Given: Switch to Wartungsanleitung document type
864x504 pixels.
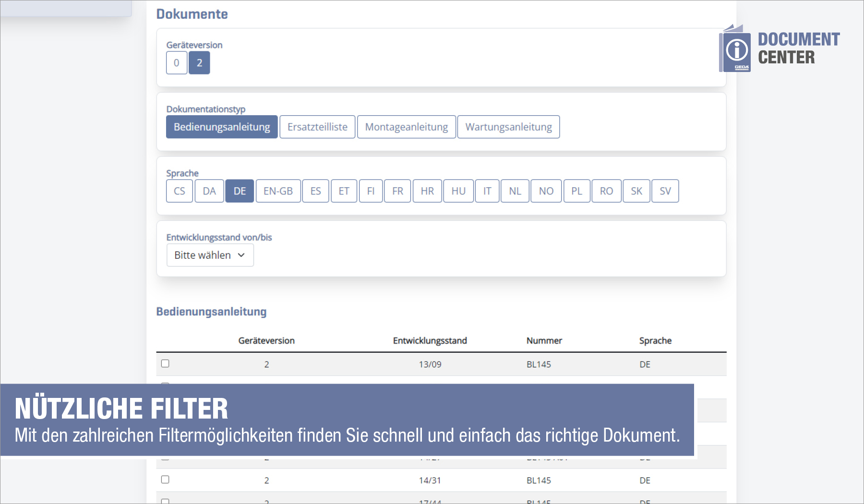Looking at the screenshot, I should click(x=509, y=127).
